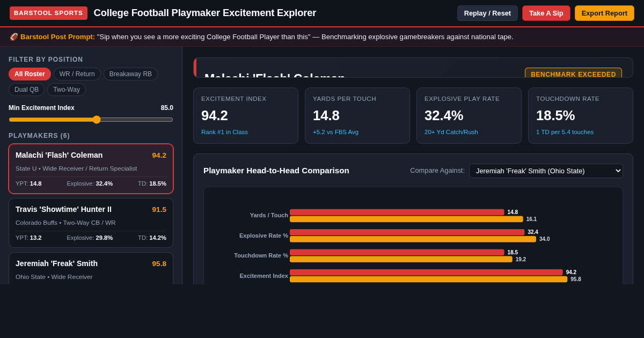The width and height of the screenshot is (644, 338).
Task: Click the 91.5 score on Hunter card
Action: [159, 209]
